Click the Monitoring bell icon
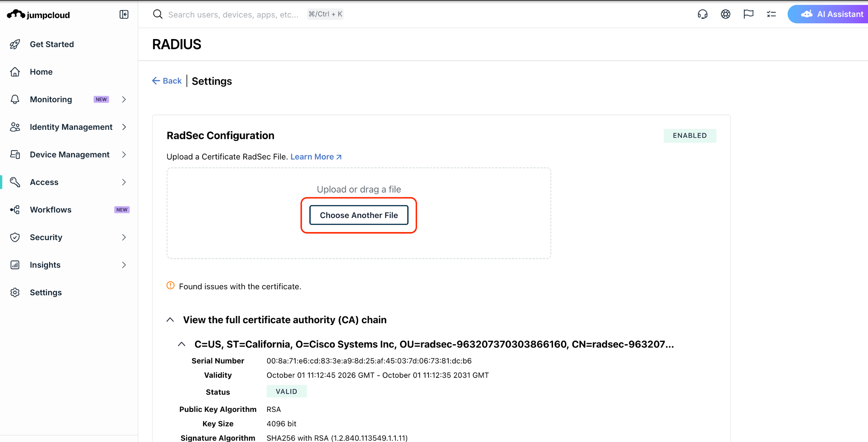The width and height of the screenshot is (868, 442). pos(15,99)
